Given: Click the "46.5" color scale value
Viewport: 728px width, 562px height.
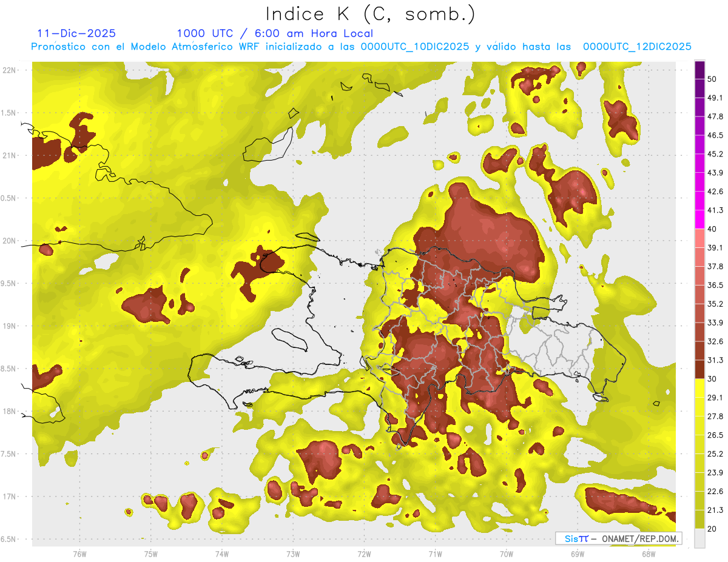Looking at the screenshot, I should point(715,135).
